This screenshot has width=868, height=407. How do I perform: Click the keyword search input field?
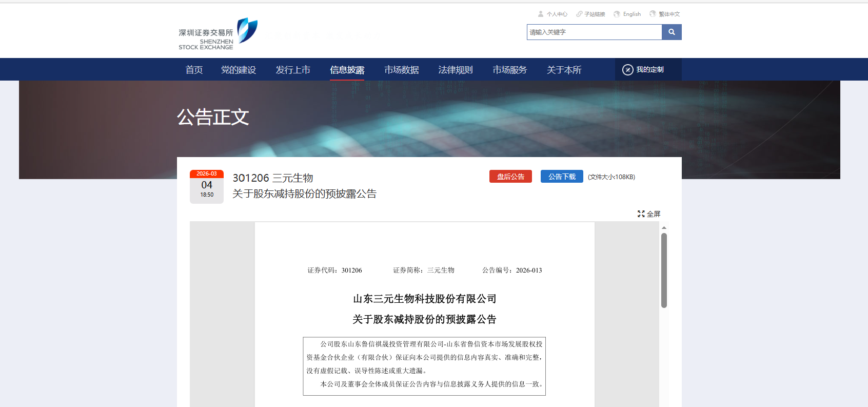(x=594, y=32)
